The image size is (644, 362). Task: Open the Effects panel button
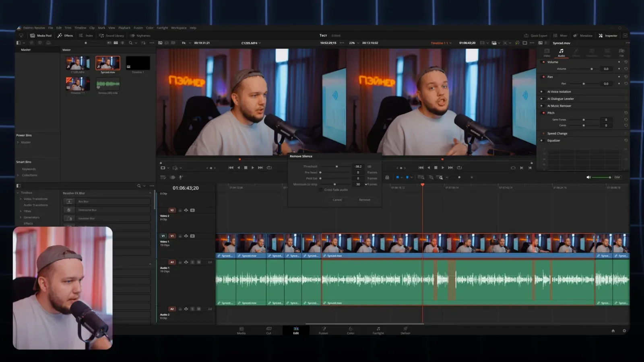point(65,35)
